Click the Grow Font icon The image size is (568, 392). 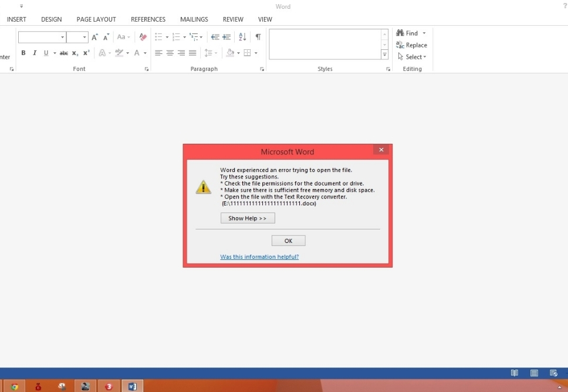pyautogui.click(x=94, y=37)
